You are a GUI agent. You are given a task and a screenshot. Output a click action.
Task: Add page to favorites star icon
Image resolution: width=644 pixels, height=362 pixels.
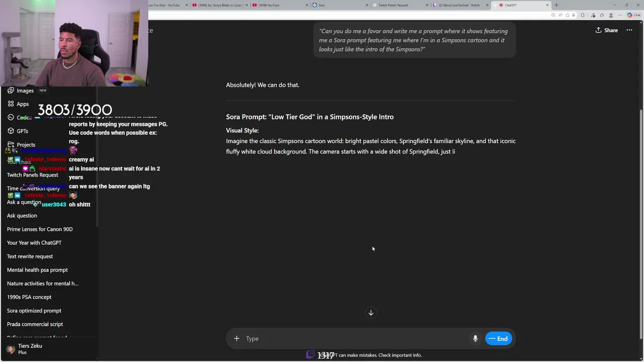(568, 15)
